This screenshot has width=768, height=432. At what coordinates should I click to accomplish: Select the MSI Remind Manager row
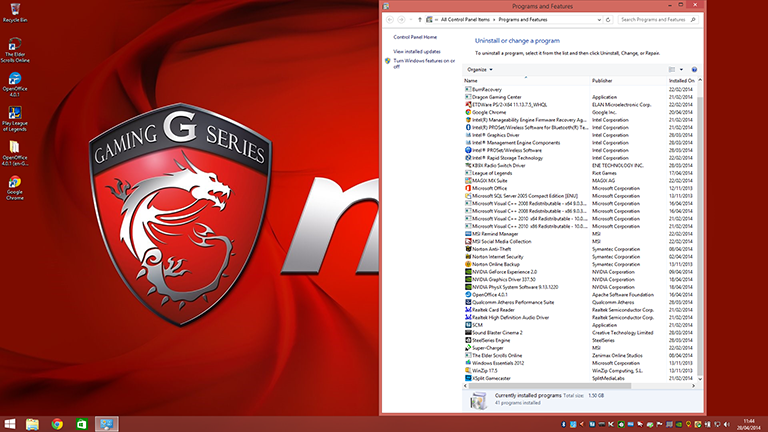pos(579,234)
